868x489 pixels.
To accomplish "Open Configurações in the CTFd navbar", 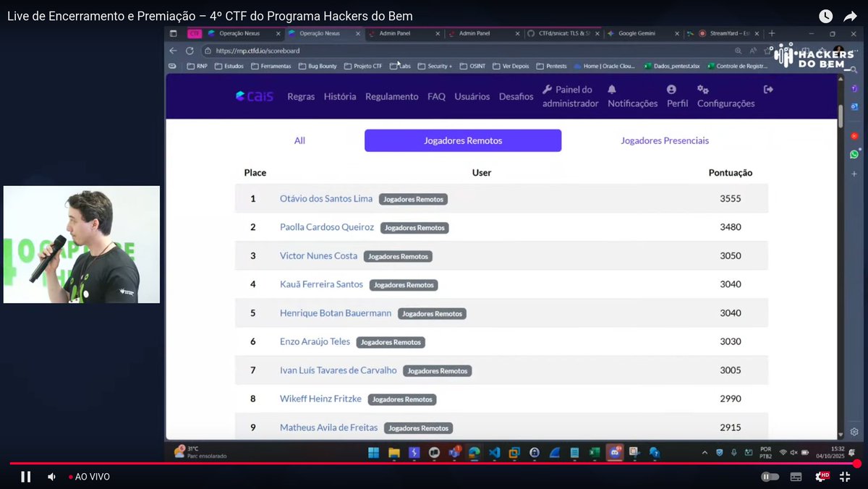I will 726,97.
